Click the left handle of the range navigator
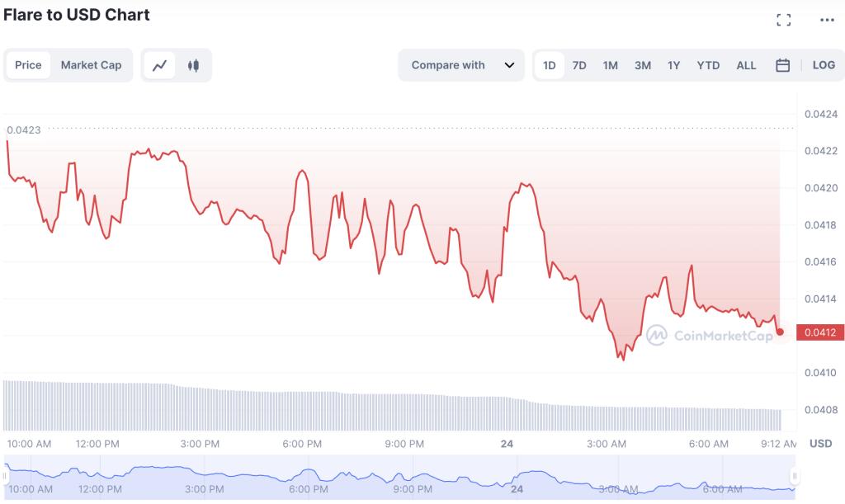 (x=5, y=476)
